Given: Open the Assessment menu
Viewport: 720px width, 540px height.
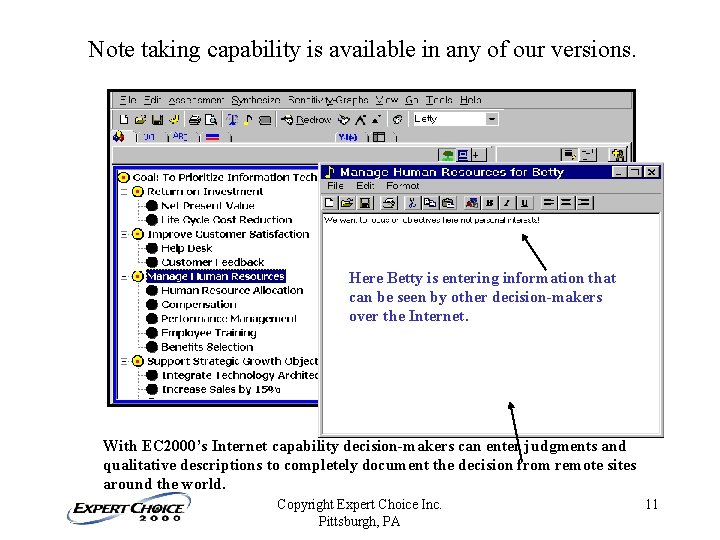Looking at the screenshot, I should point(196,100).
